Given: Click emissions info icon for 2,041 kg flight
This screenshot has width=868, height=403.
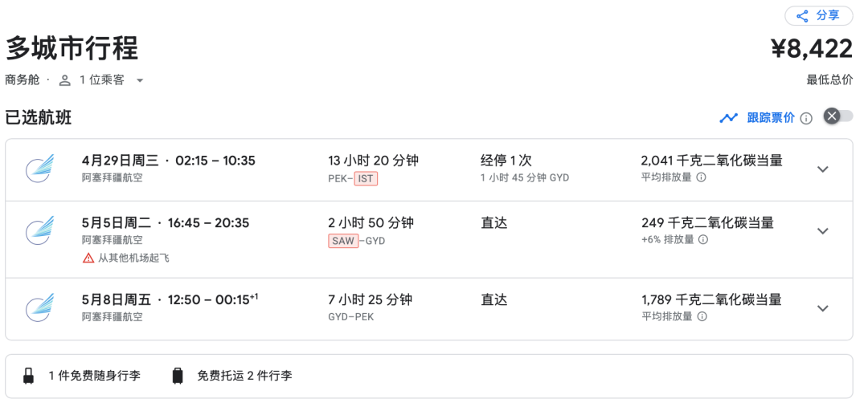Looking at the screenshot, I should (x=701, y=177).
